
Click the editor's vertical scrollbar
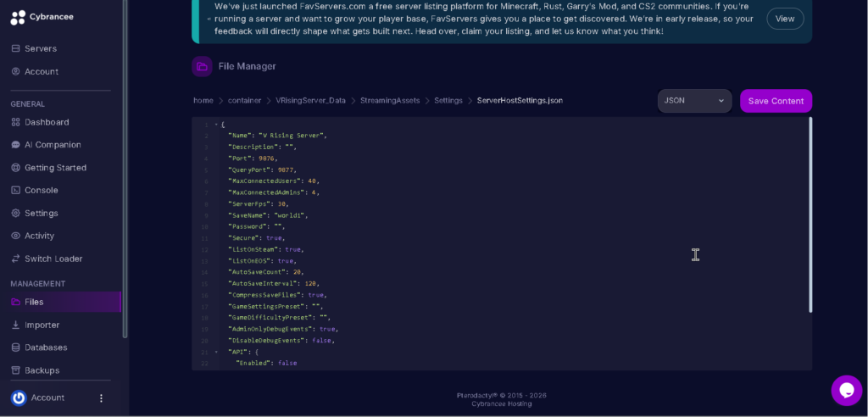pos(810,215)
